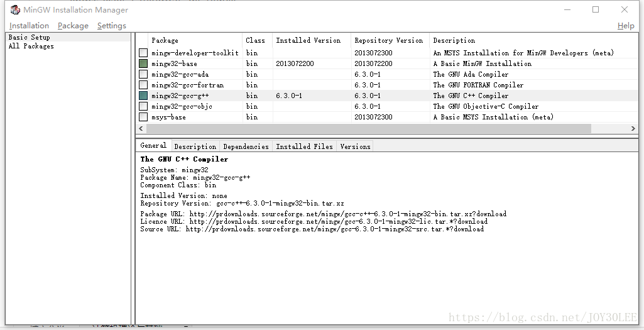Mark the msys-base package checkbox

point(143,117)
